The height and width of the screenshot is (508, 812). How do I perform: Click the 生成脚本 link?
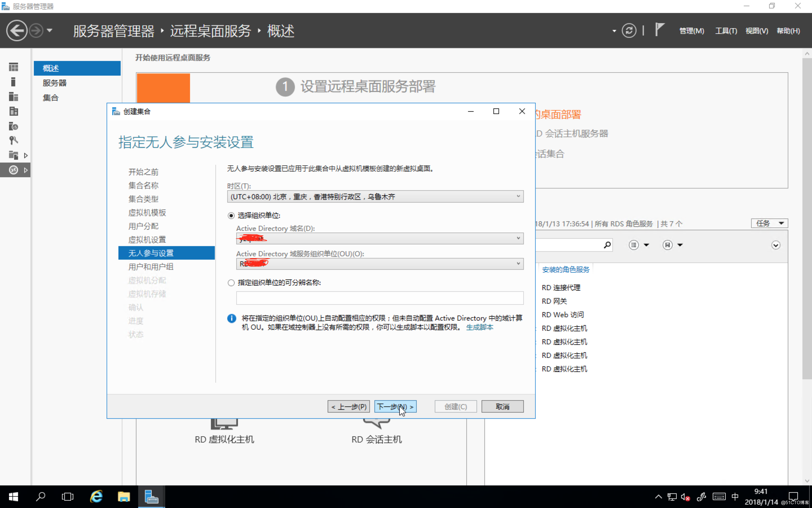tap(480, 327)
